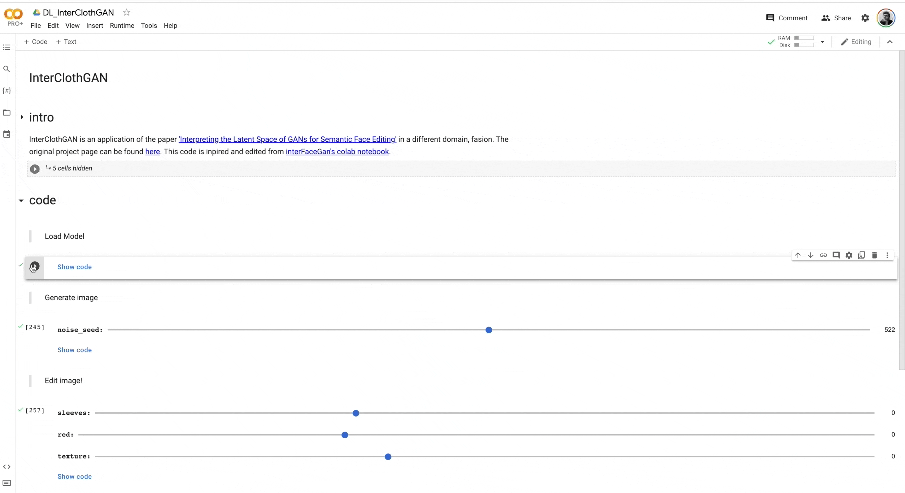Move cell down with the arrow icon
The image size is (905, 493).
(x=810, y=255)
